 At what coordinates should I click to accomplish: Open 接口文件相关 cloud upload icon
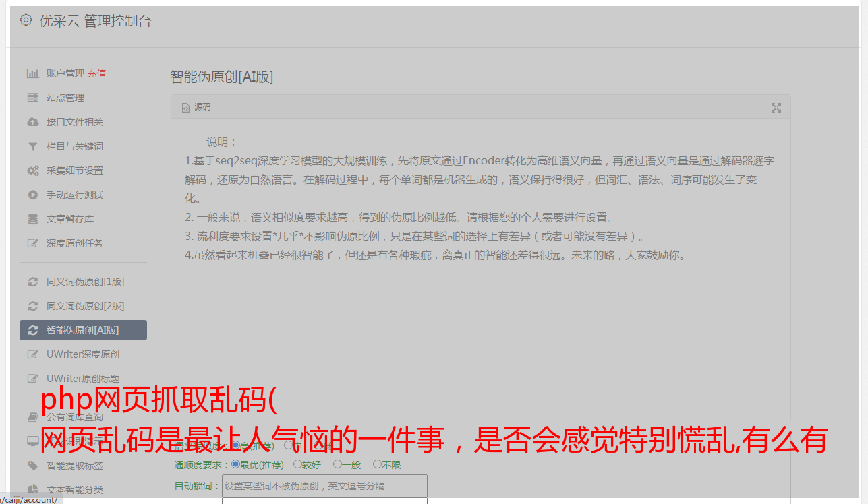(x=32, y=122)
